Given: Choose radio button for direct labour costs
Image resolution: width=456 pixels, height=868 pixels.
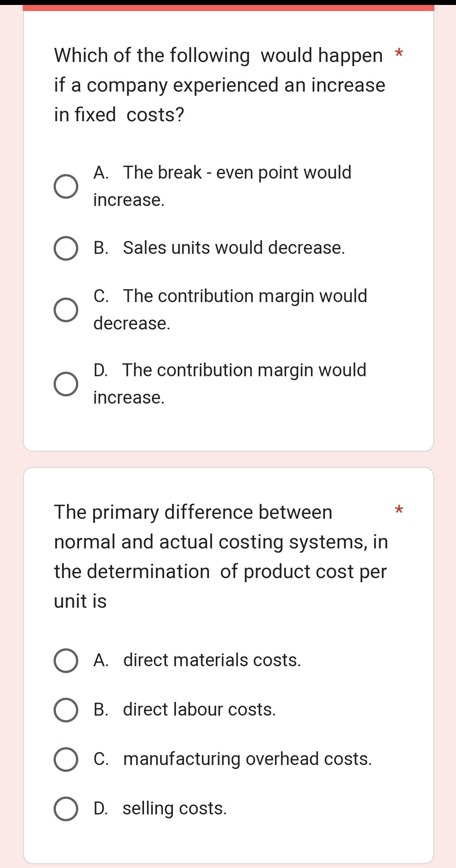Looking at the screenshot, I should click(x=66, y=710).
